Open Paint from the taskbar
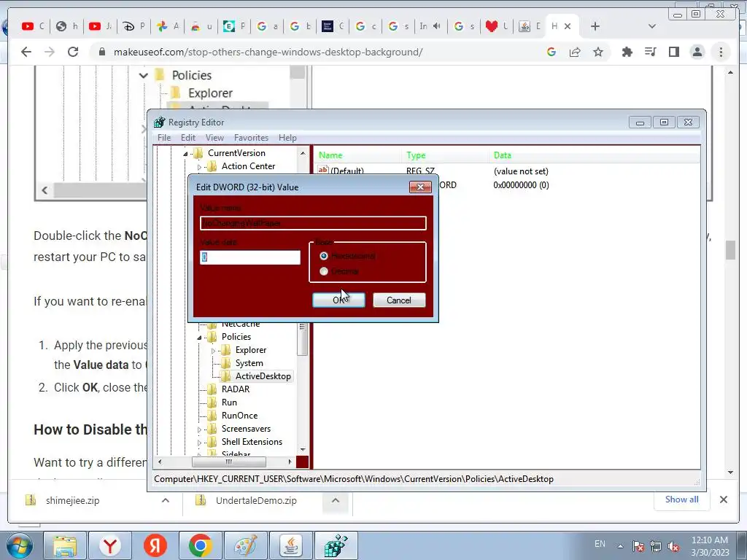Screen dimensions: 747x560 click(245, 545)
